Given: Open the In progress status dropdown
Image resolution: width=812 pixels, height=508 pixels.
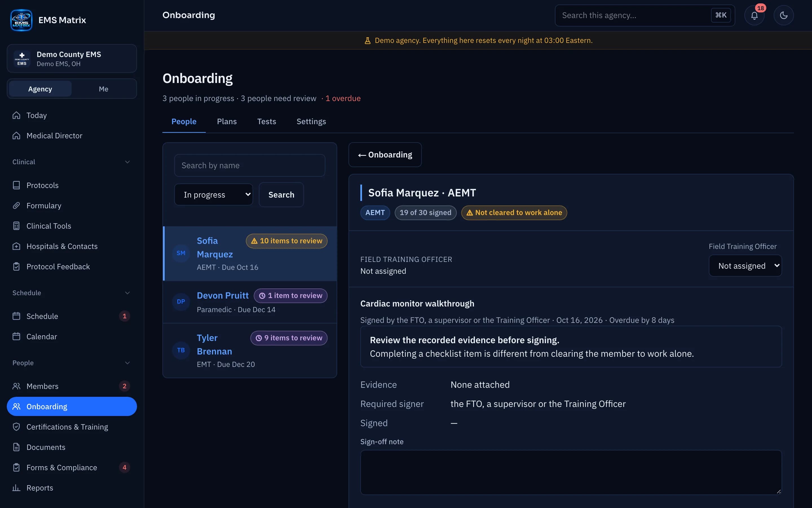Looking at the screenshot, I should coord(213,194).
